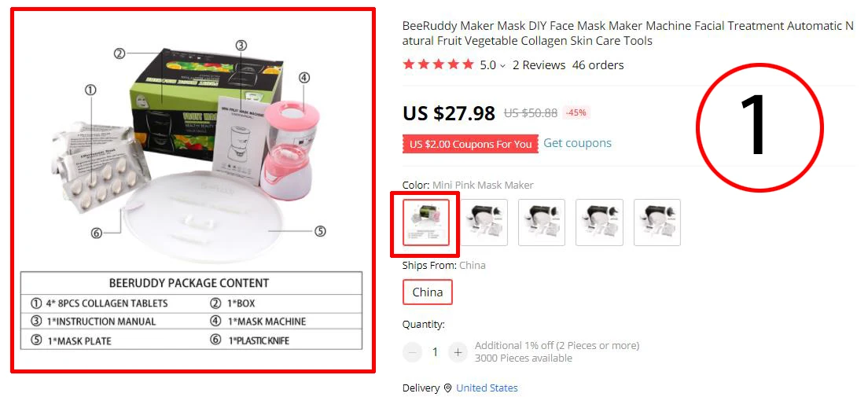Choose the second color variant thumbnail
The height and width of the screenshot is (397, 868).
click(x=484, y=222)
